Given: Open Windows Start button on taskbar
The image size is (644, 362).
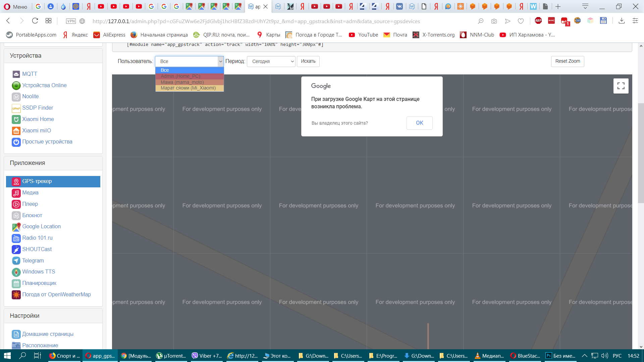Looking at the screenshot, I should [x=7, y=356].
